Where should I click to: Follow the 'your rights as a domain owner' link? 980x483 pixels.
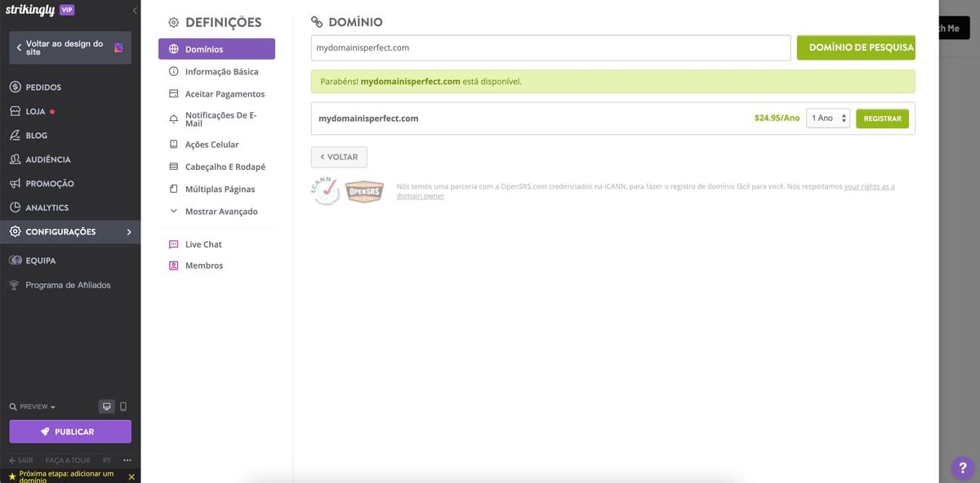pyautogui.click(x=869, y=186)
